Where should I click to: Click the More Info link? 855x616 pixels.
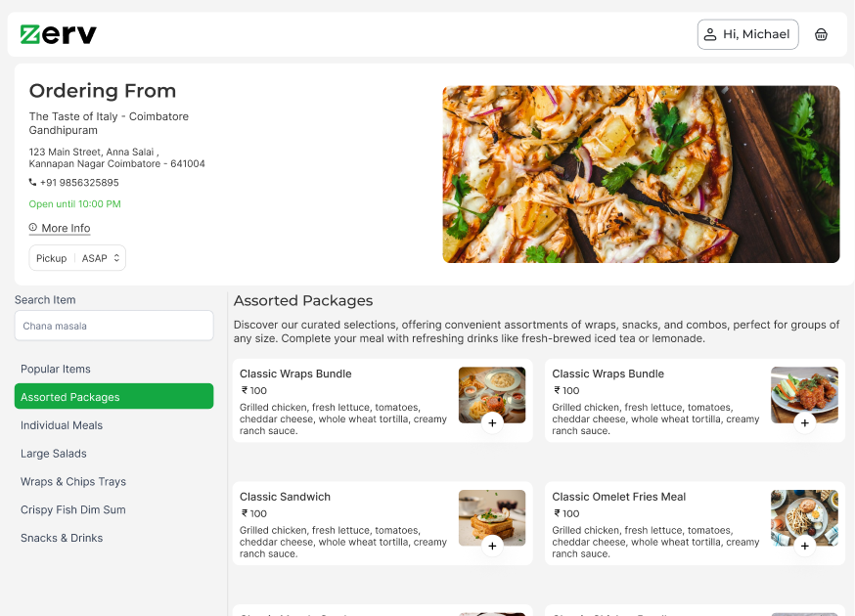(66, 228)
